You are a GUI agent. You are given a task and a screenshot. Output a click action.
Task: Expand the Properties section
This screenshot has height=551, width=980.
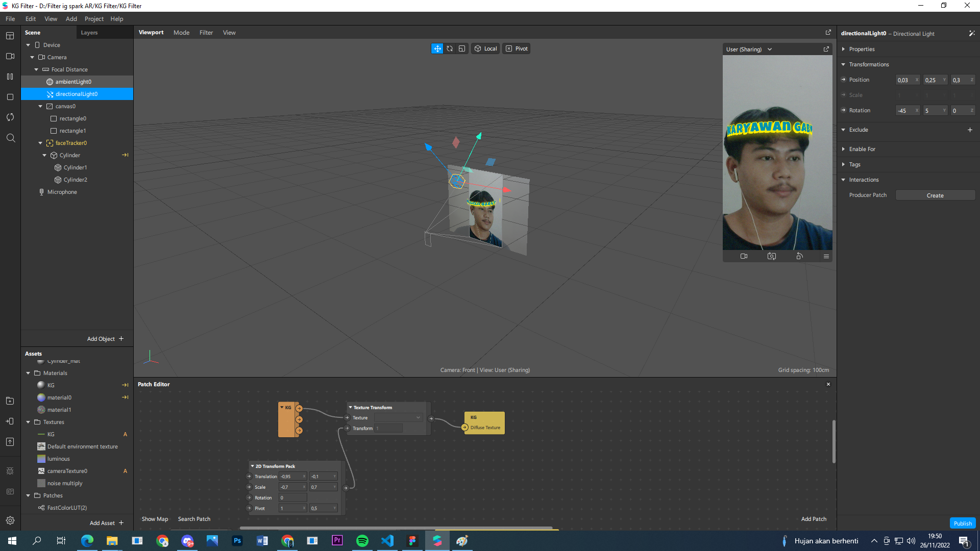click(x=843, y=49)
